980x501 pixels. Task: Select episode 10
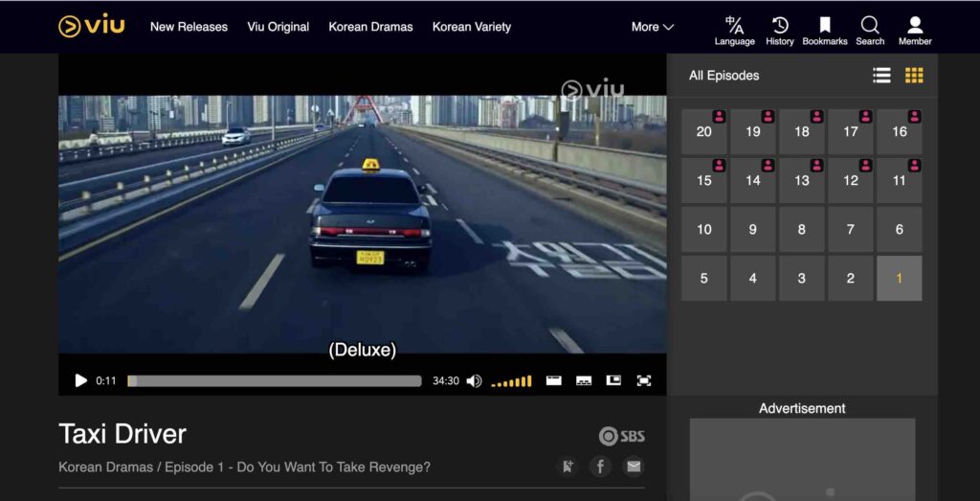[x=703, y=230]
